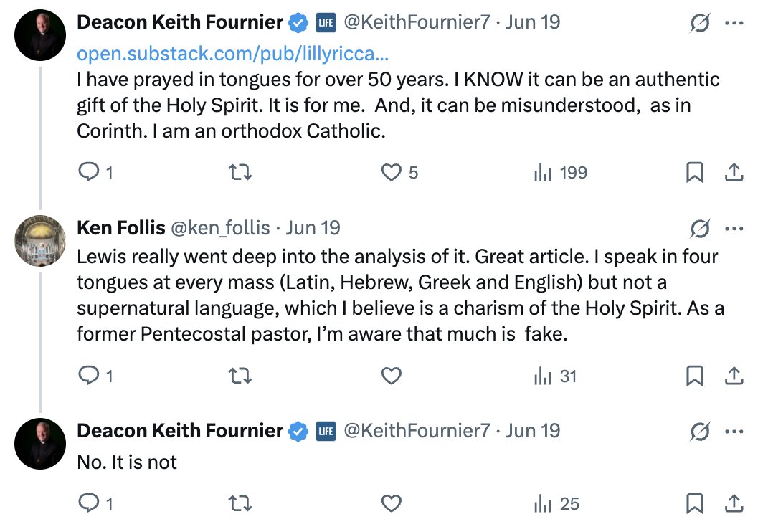The image size is (763, 532).
Task: Like the first tweet with 5 likes
Action: 391,173
